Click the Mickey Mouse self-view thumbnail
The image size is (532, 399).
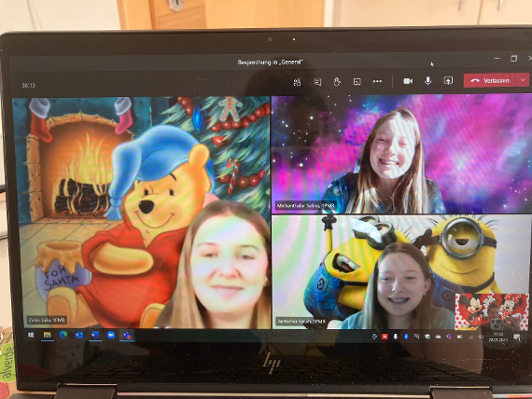[x=492, y=312]
